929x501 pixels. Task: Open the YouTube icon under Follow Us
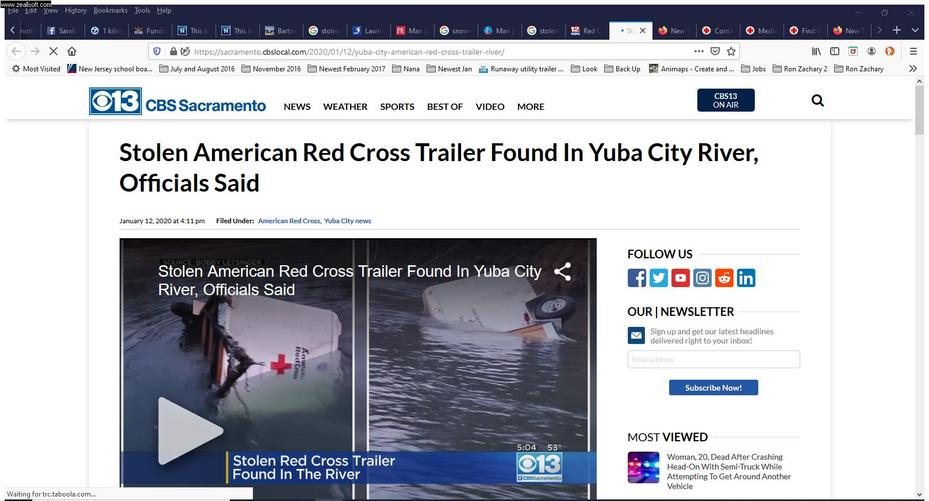pos(680,278)
